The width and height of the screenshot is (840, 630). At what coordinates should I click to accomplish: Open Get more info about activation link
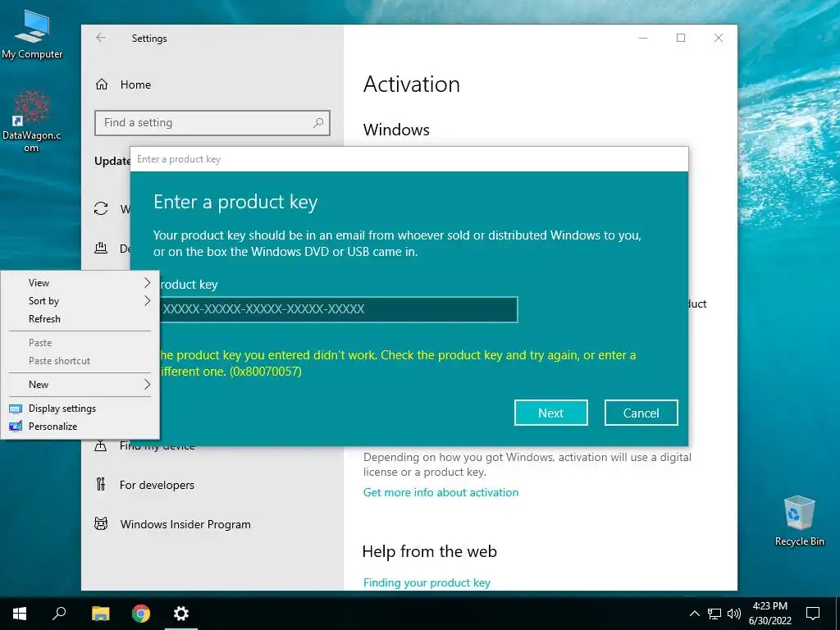(x=441, y=492)
